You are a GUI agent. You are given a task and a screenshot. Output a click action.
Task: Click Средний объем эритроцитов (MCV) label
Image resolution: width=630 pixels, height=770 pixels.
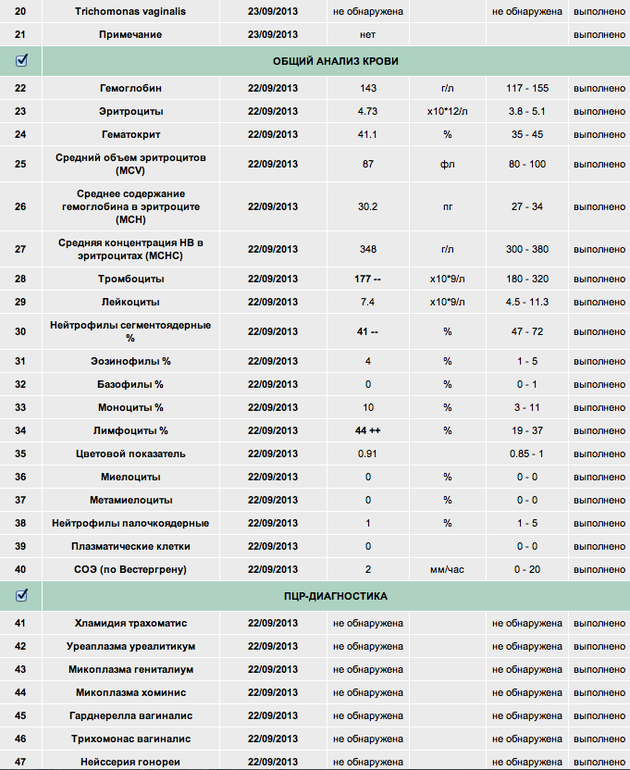(x=131, y=164)
